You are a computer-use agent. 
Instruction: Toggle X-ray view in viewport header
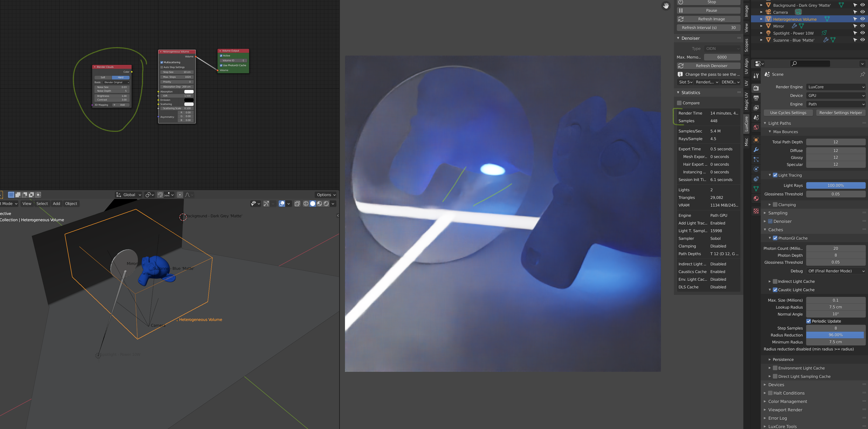point(297,204)
